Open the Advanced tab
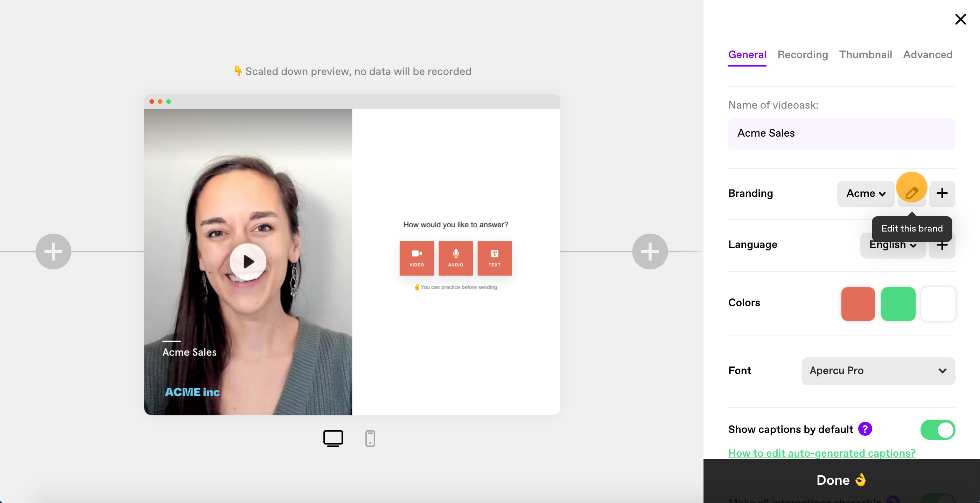This screenshot has width=980, height=503. click(927, 54)
